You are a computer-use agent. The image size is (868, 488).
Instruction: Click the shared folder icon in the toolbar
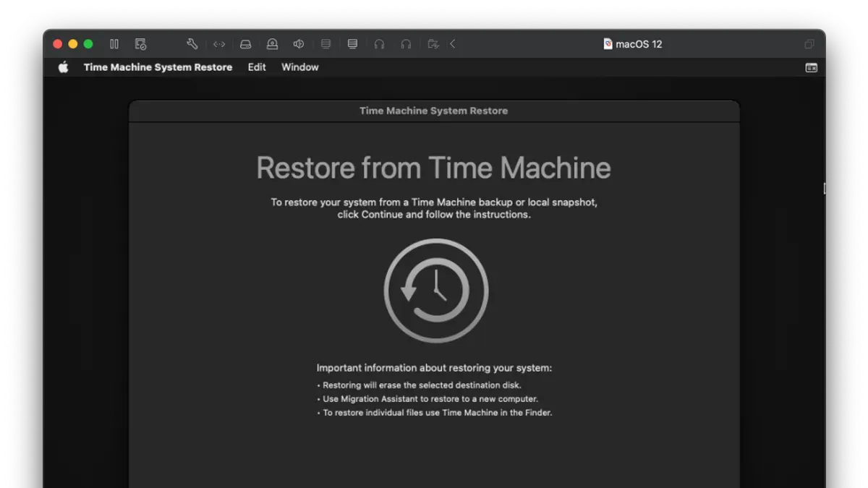(x=433, y=44)
